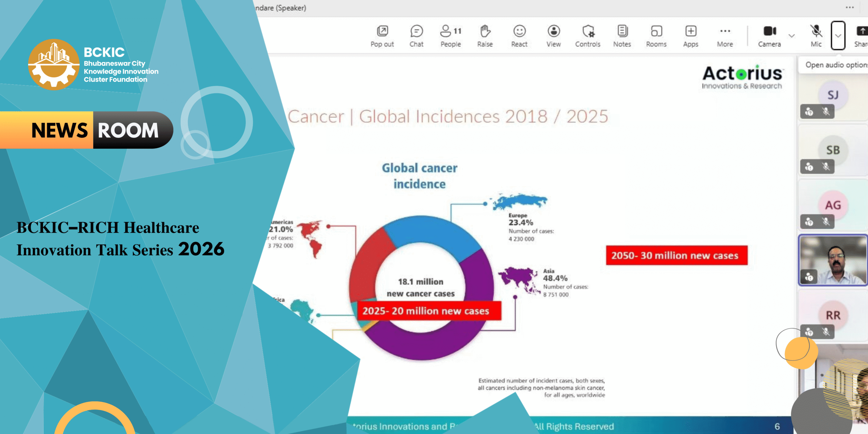868x434 pixels.
Task: Toggle the Mic mute state
Action: pyautogui.click(x=816, y=36)
